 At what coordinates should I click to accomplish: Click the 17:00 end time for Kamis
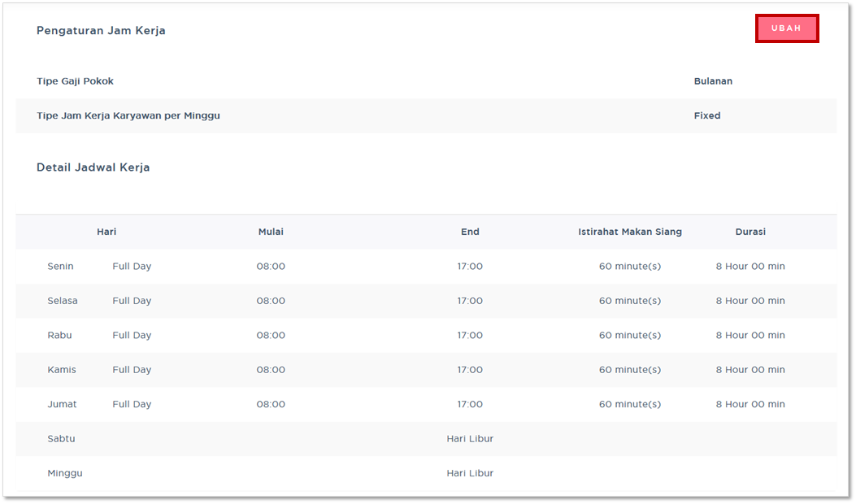[470, 370]
